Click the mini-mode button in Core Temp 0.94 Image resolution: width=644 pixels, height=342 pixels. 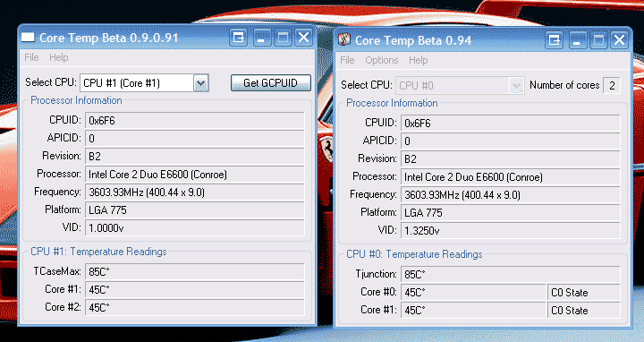[554, 40]
